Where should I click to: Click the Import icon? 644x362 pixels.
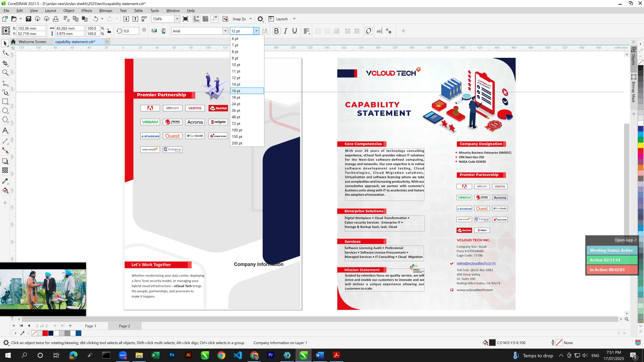126,19
